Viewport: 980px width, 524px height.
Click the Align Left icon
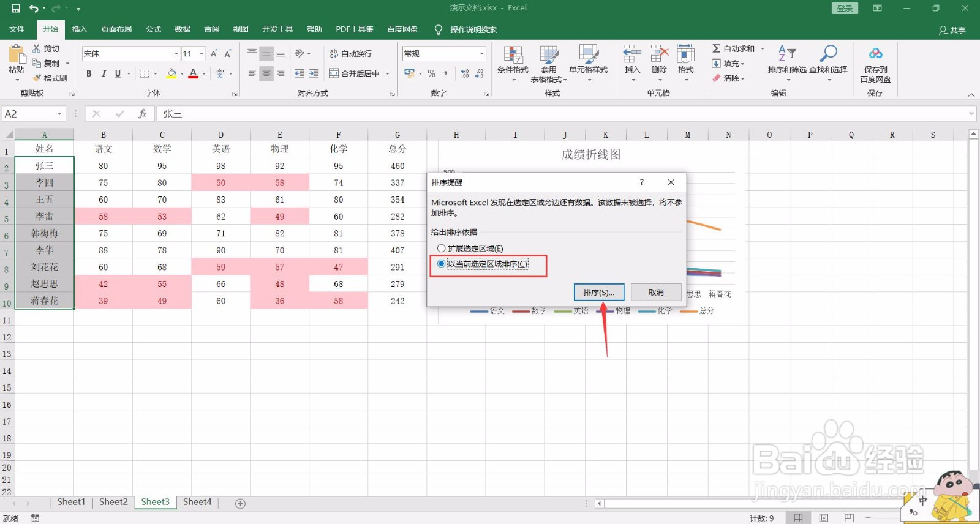(252, 73)
